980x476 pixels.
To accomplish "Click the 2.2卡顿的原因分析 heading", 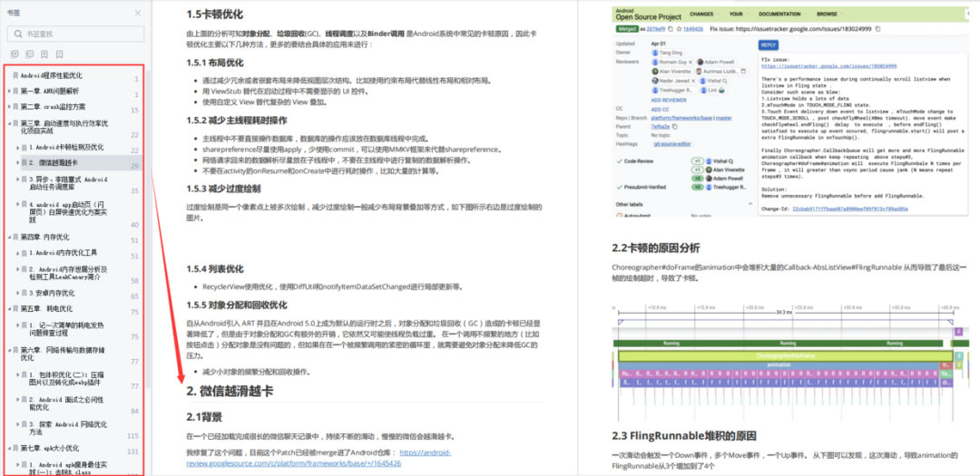I will [x=656, y=248].
